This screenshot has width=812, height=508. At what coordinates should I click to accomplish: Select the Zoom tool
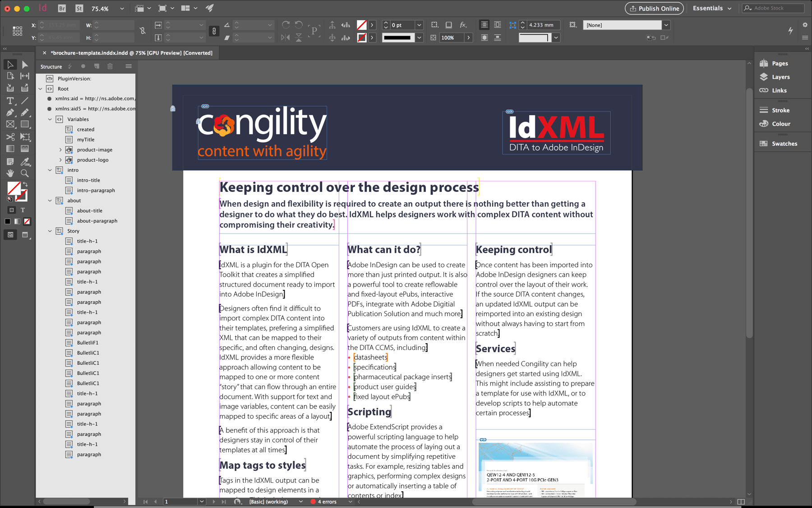click(25, 173)
